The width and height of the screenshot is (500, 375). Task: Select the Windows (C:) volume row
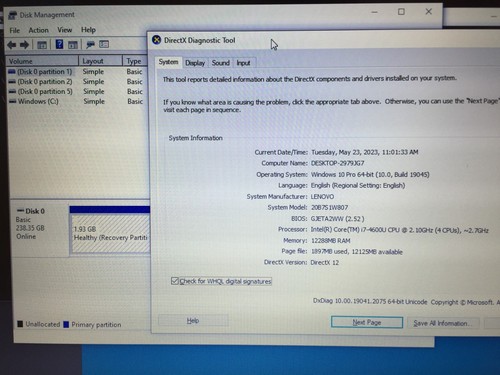(x=77, y=101)
